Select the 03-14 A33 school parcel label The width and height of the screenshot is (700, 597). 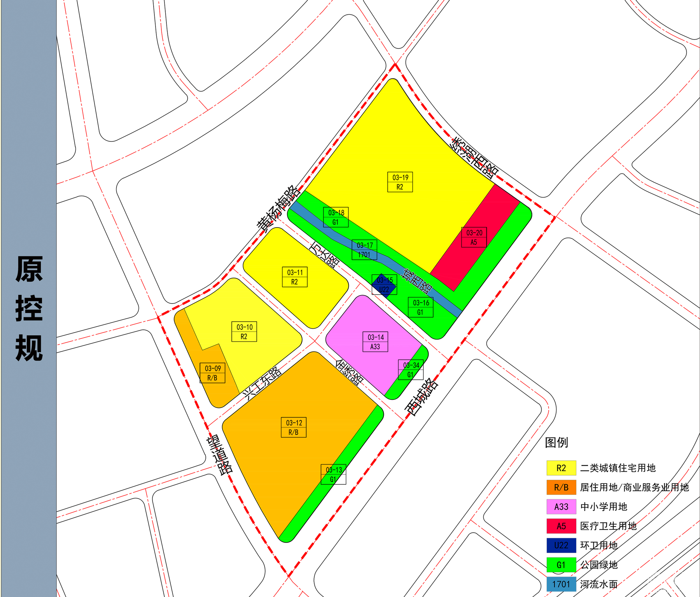point(375,342)
